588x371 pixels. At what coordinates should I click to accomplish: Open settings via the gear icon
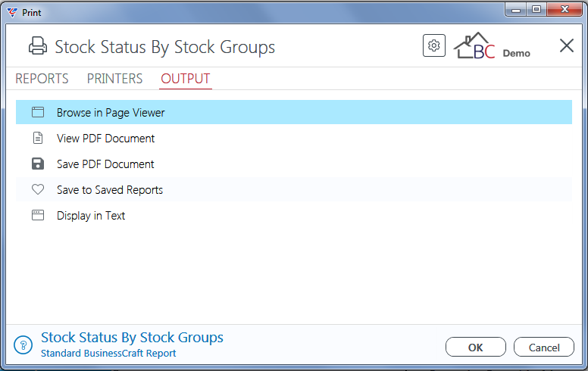[434, 45]
